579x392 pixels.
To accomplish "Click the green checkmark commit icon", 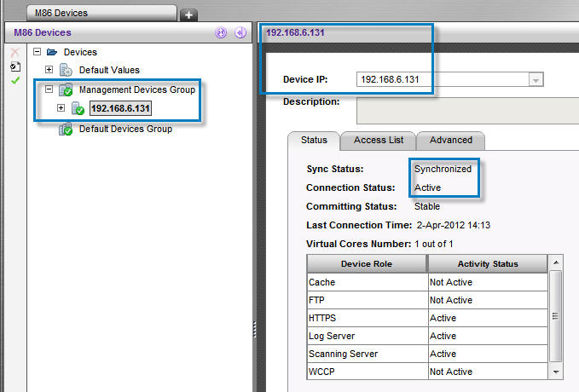I will 14,80.
